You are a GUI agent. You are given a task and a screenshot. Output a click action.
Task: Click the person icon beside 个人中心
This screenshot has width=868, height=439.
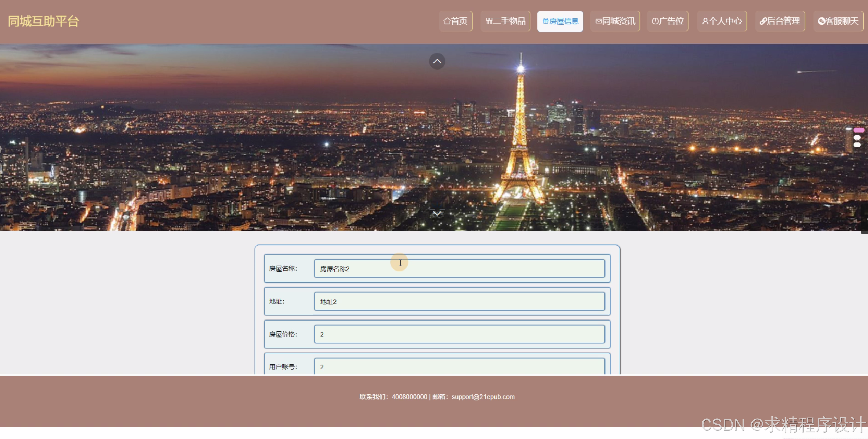tap(705, 21)
